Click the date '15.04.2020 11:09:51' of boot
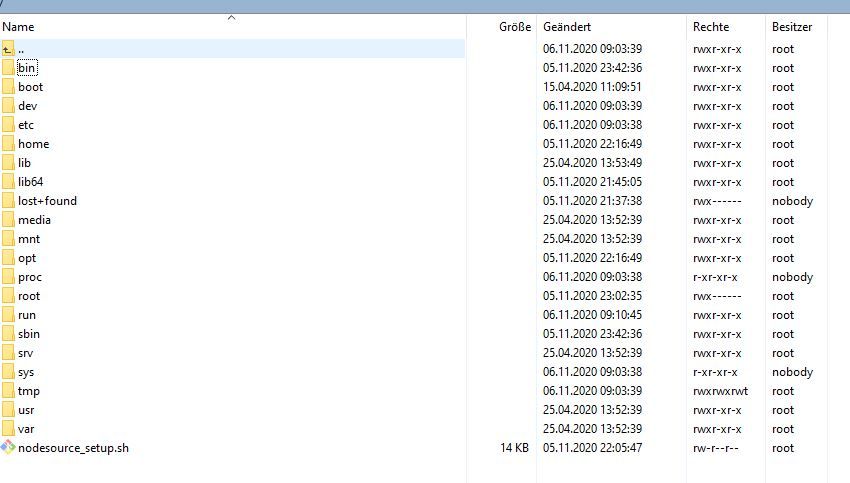This screenshot has height=483, width=850. click(593, 87)
